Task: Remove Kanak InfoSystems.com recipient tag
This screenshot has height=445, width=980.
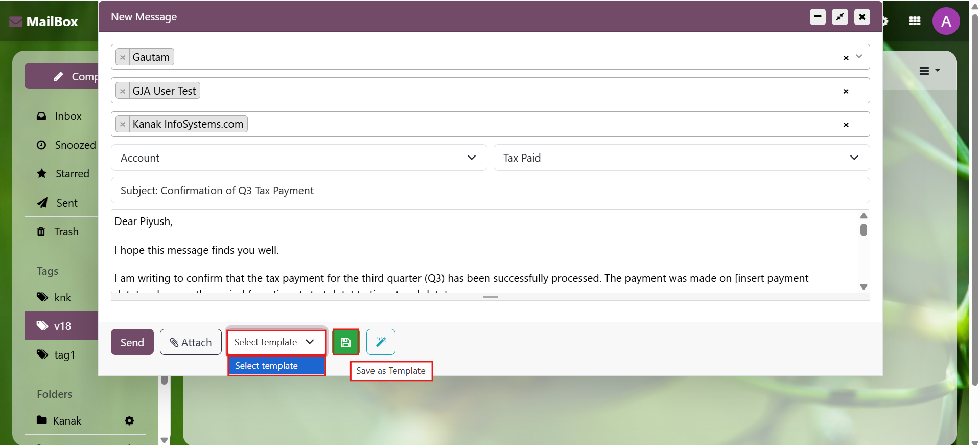Action: (123, 124)
